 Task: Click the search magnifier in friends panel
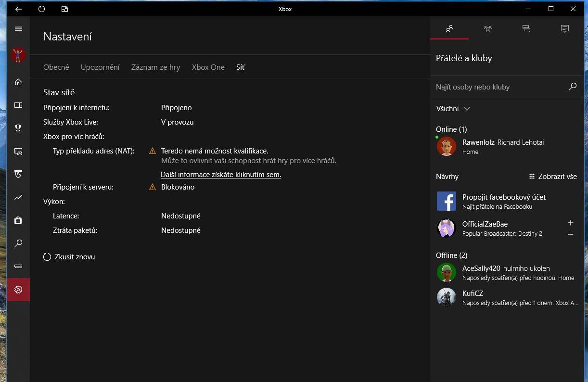573,87
